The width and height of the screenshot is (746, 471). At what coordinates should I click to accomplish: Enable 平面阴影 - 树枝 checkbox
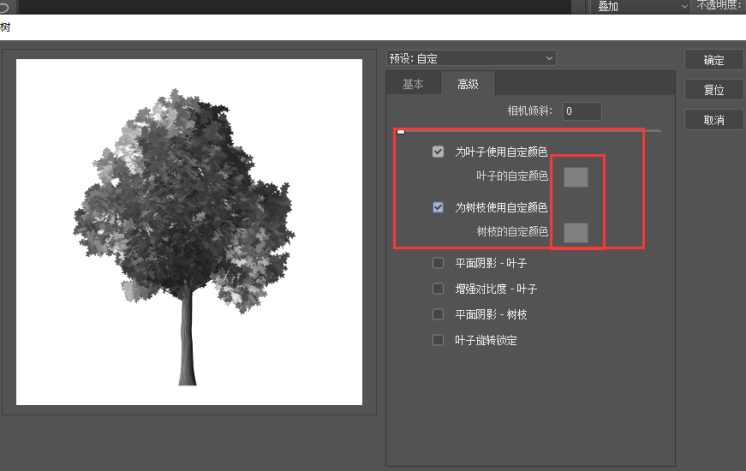click(438, 314)
